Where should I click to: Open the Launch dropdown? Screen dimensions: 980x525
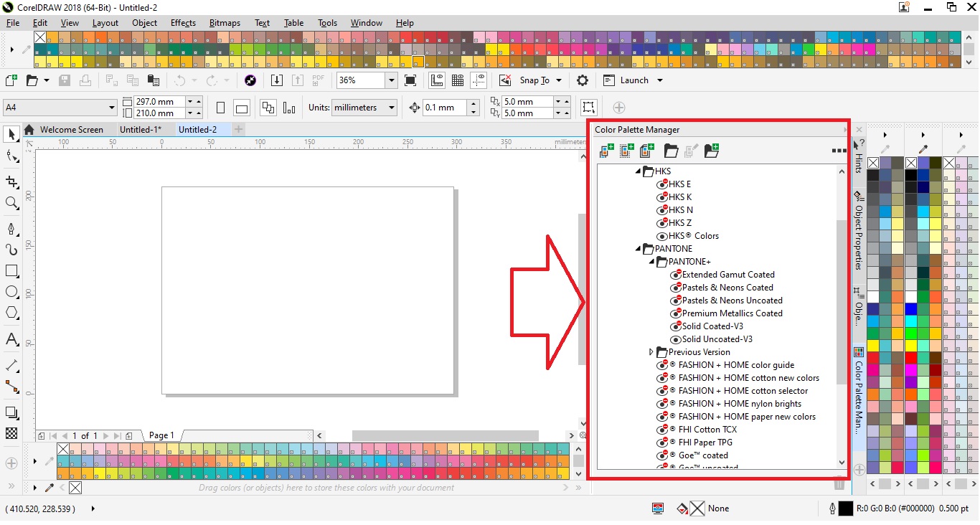[x=660, y=80]
